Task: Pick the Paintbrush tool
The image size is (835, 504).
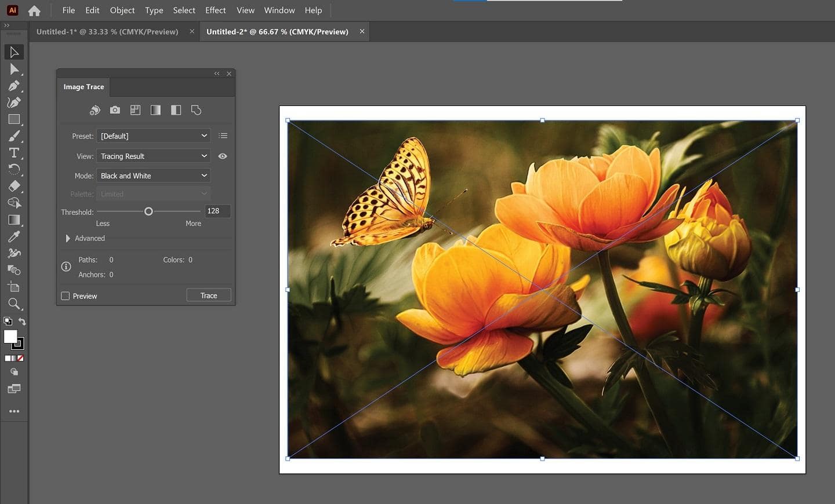Action: point(14,136)
